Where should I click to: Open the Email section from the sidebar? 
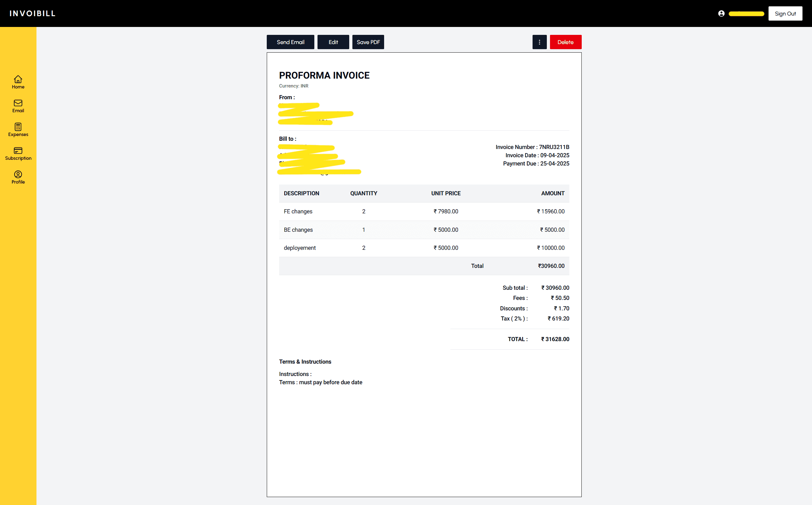point(18,106)
